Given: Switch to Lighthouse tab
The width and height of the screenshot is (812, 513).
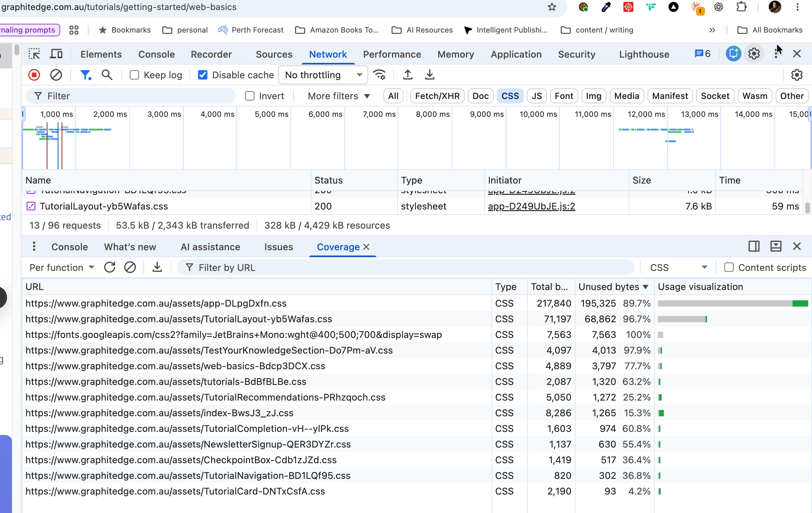Looking at the screenshot, I should [644, 54].
